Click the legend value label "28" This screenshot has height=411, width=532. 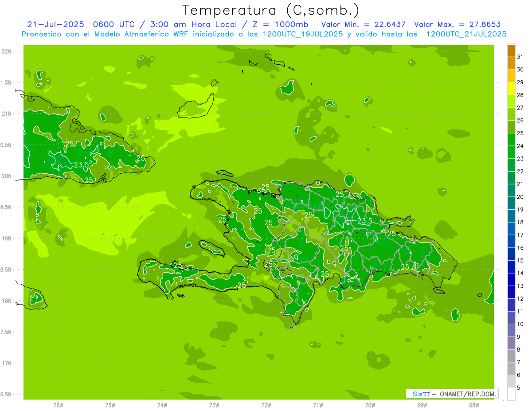point(520,95)
